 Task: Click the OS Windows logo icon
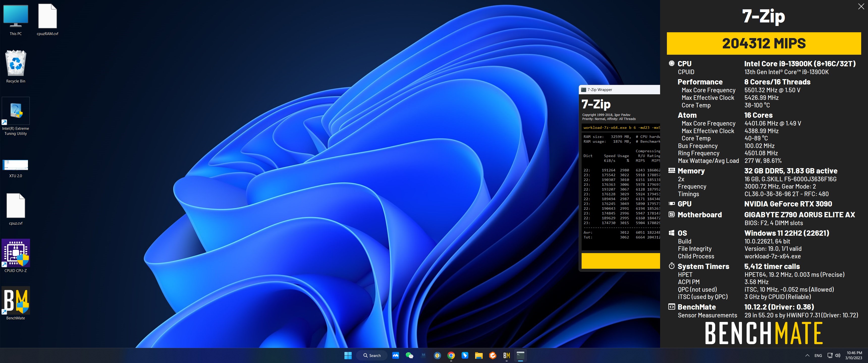(671, 233)
